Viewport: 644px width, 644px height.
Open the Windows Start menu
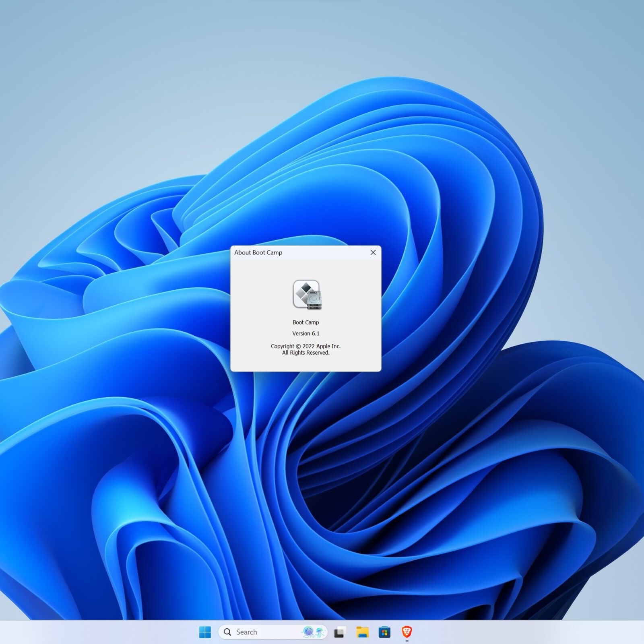coord(205,632)
